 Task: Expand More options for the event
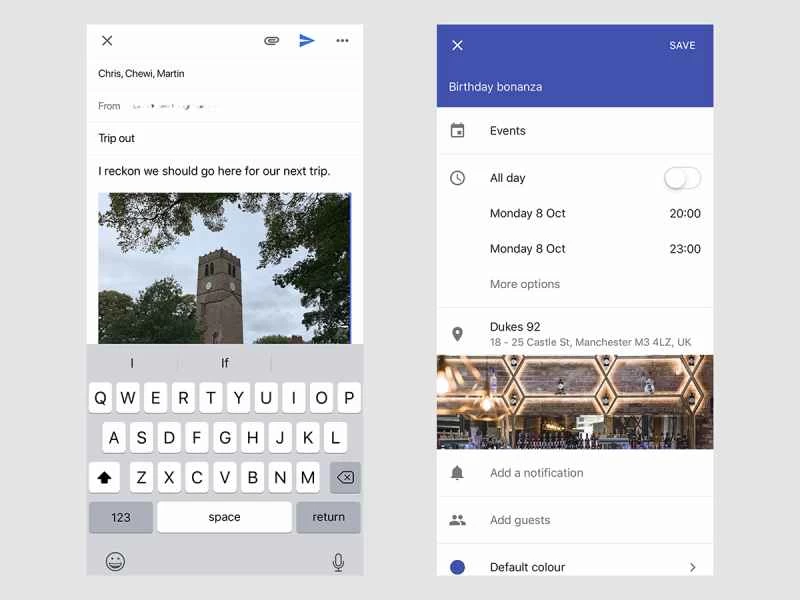[x=524, y=284]
